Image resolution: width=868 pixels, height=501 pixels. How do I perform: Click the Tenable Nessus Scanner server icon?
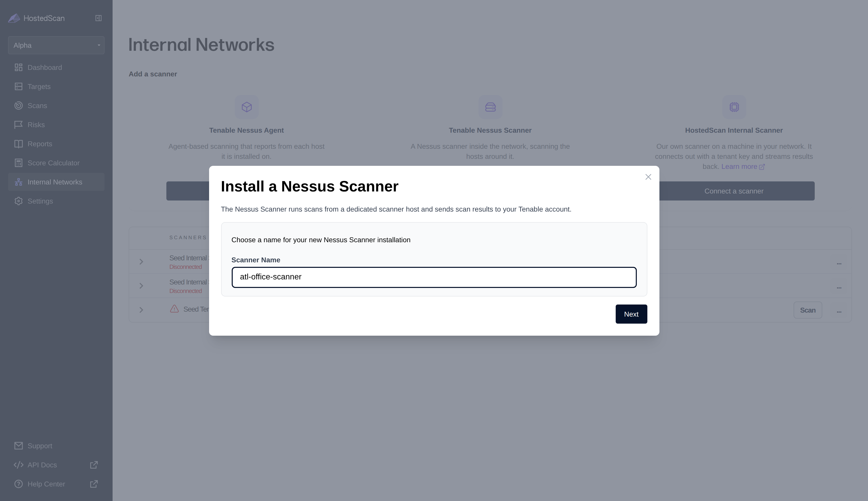point(491,107)
